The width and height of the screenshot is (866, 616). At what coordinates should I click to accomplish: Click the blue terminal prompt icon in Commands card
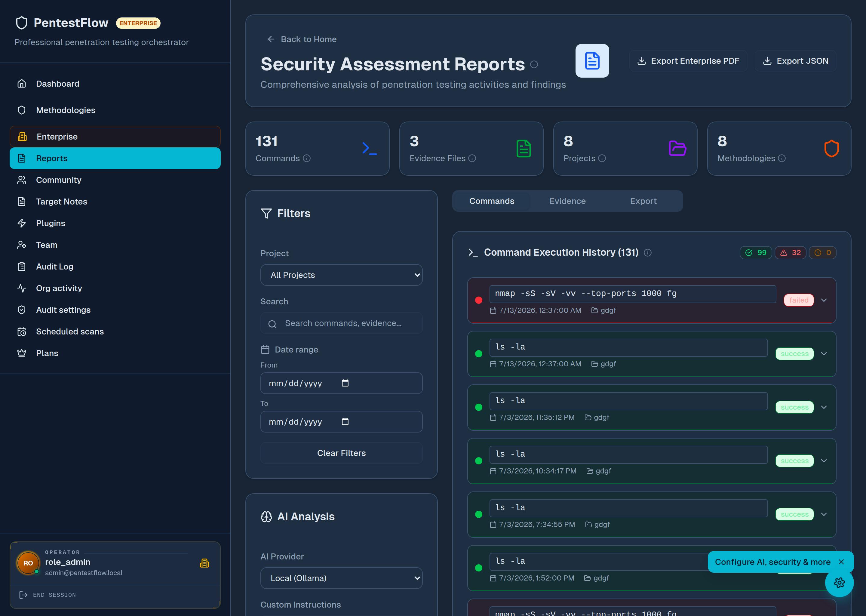pos(369,148)
